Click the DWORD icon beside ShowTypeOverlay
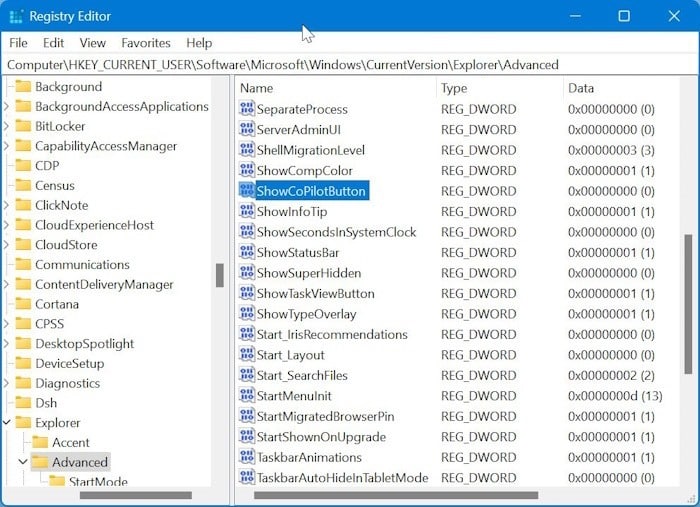700x507 pixels. [247, 314]
